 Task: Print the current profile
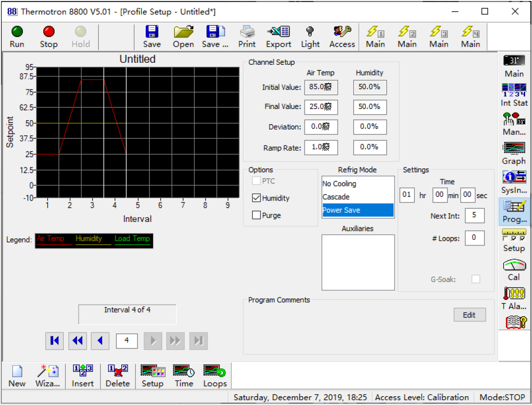click(x=247, y=37)
